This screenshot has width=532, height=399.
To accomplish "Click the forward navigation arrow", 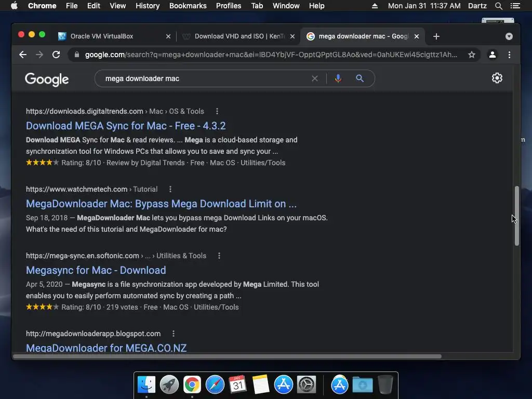I will 39,55.
